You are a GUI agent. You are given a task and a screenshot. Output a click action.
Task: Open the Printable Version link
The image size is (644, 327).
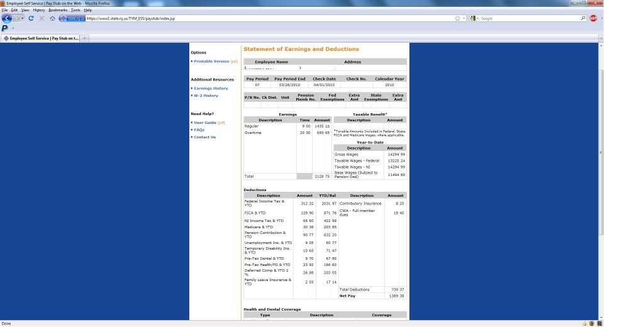[x=211, y=62]
